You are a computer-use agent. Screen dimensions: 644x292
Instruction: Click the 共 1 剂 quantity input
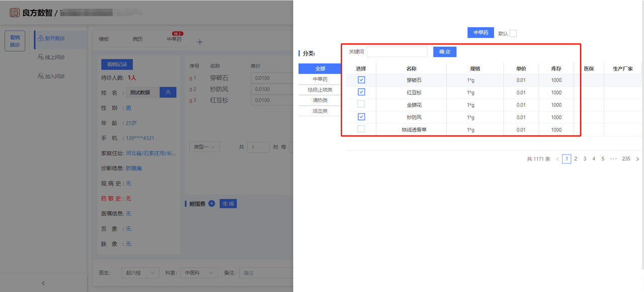[258, 147]
